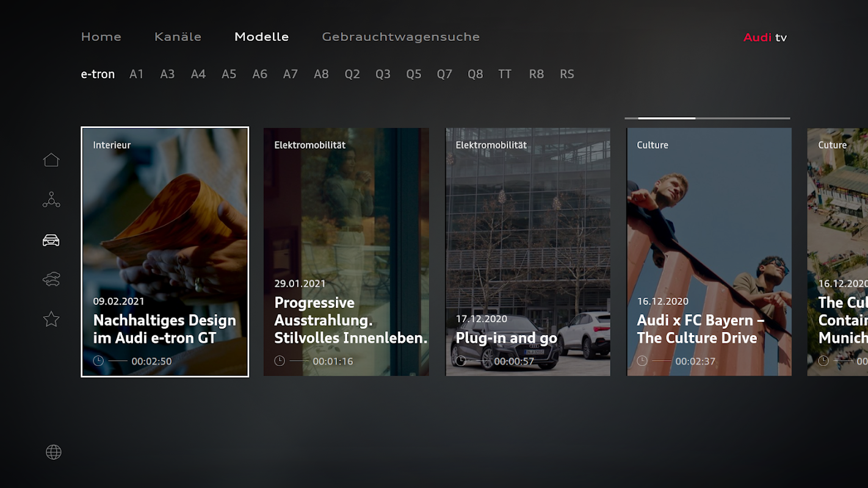Image resolution: width=868 pixels, height=488 pixels.
Task: Click the Interieur category label
Action: [x=112, y=145]
